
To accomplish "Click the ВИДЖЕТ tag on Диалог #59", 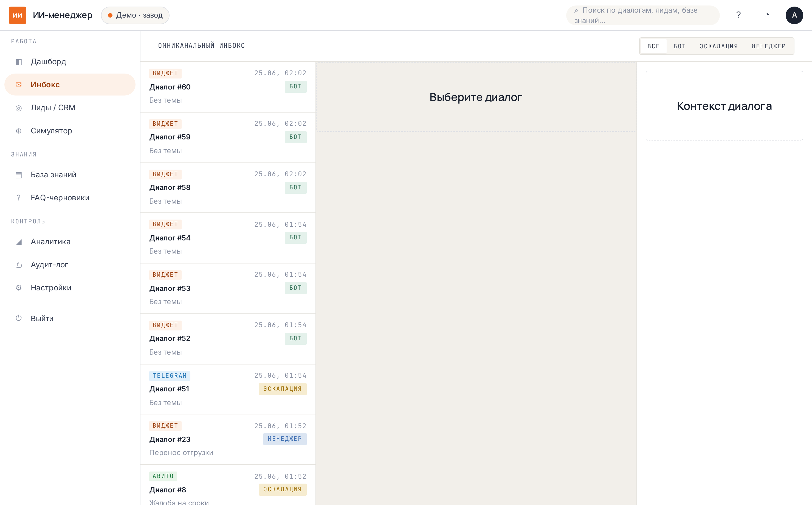I will click(165, 124).
